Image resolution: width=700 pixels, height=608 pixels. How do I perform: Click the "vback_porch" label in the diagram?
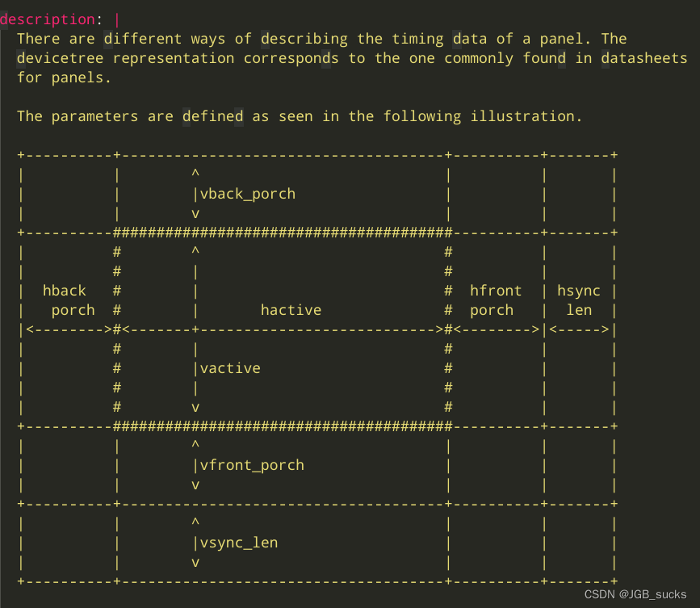click(247, 194)
